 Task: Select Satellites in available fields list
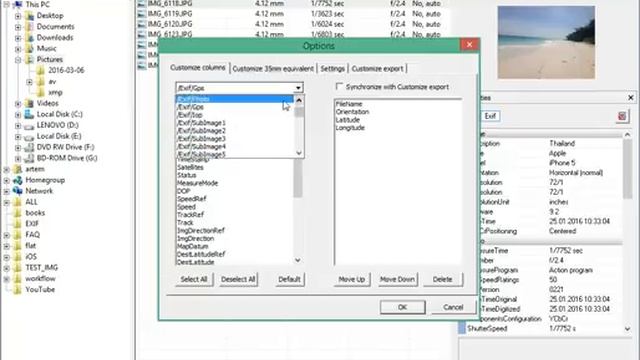tap(191, 167)
